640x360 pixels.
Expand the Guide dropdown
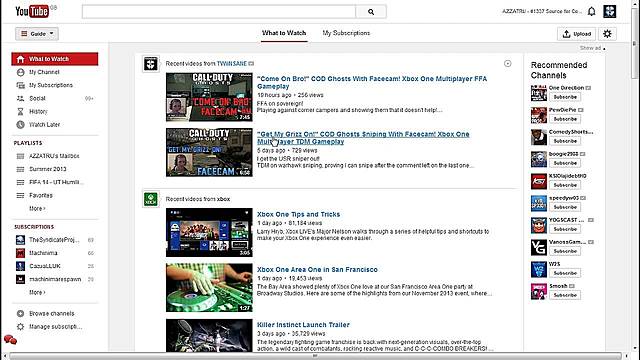37,34
